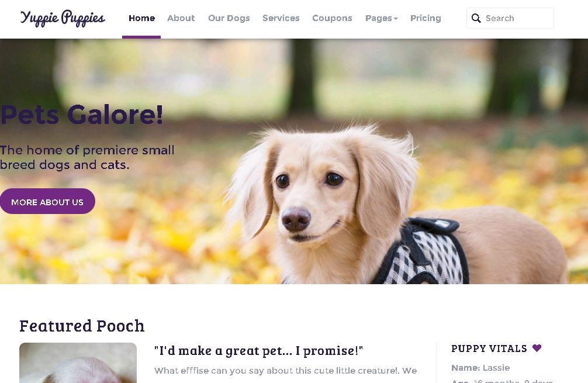Click the Featured Pooch heading
The width and height of the screenshot is (588, 383).
pos(82,326)
